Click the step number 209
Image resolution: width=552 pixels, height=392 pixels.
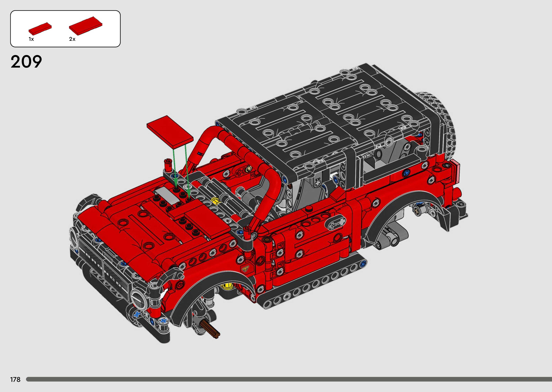coord(26,62)
